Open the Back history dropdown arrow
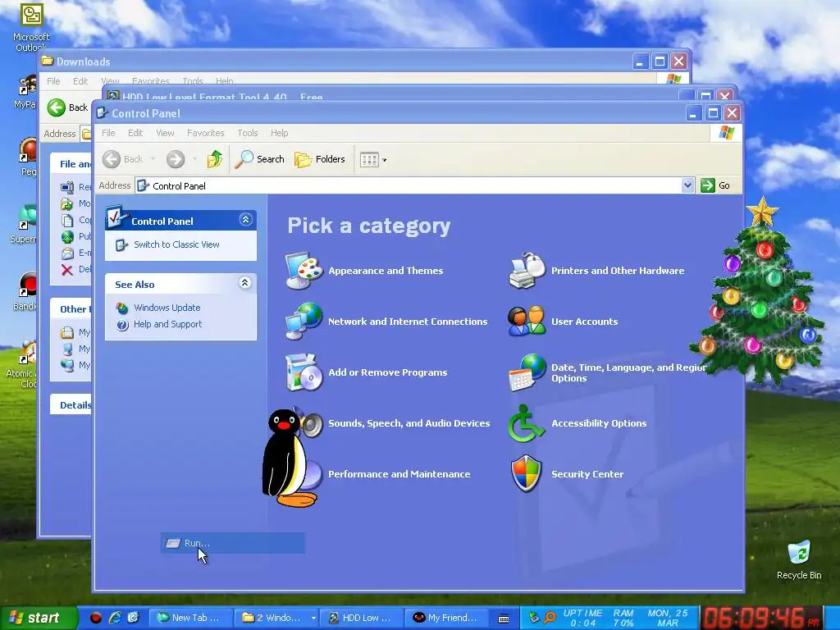 pyautogui.click(x=153, y=159)
